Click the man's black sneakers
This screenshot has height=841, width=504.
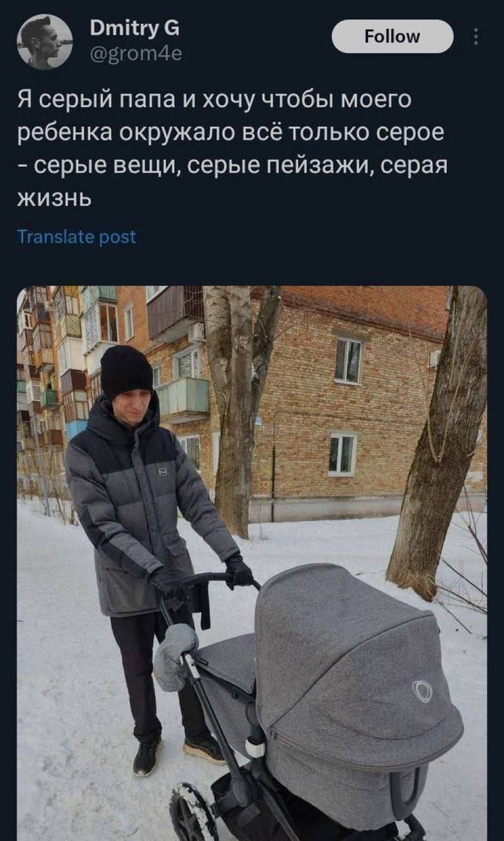177,754
